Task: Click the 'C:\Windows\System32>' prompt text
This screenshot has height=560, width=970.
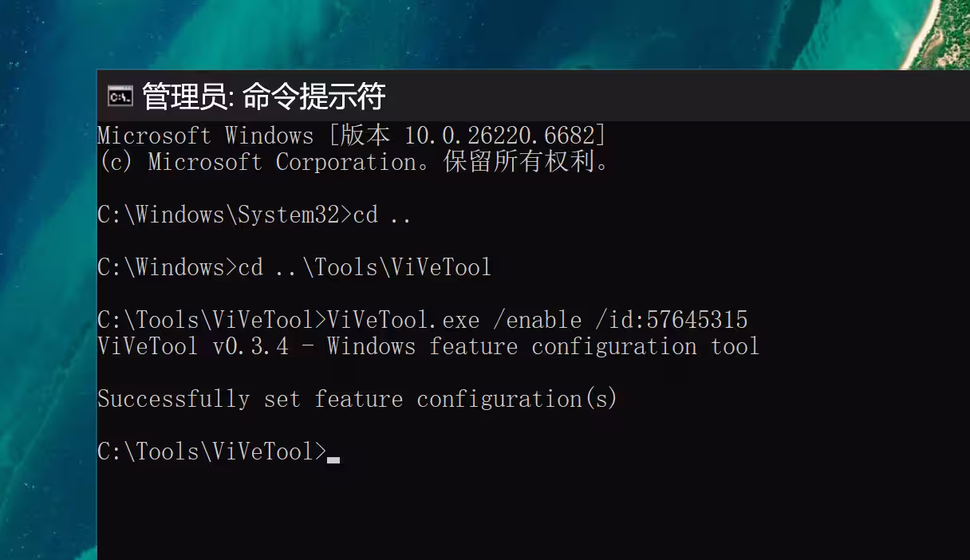Action: pos(225,215)
